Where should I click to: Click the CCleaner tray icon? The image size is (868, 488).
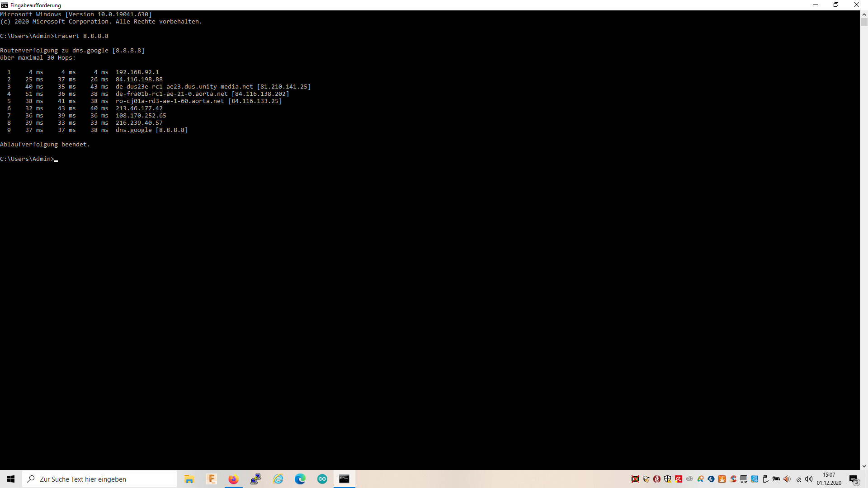coord(733,479)
